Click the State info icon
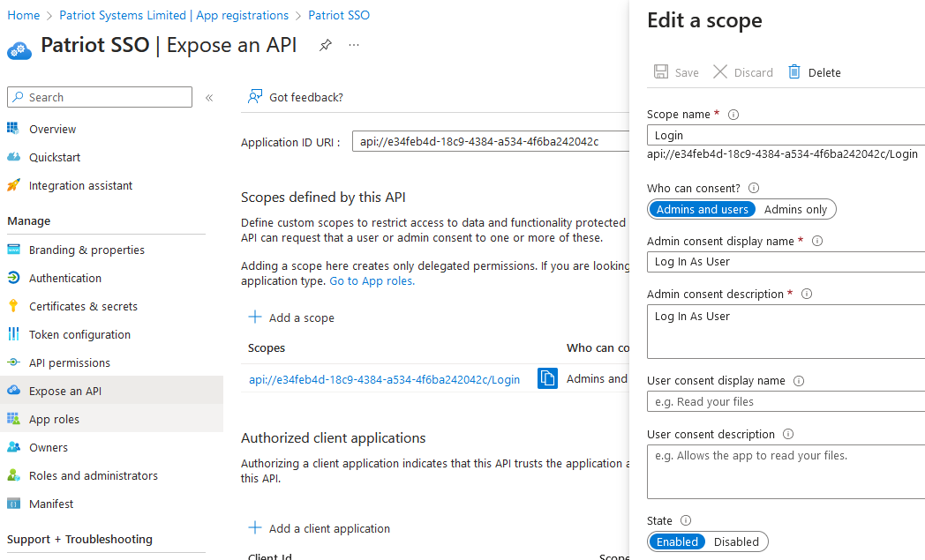 click(x=686, y=520)
